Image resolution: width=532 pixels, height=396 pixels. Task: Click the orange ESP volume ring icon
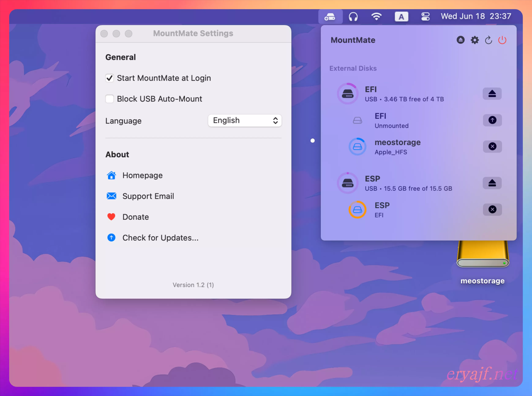pyautogui.click(x=357, y=209)
